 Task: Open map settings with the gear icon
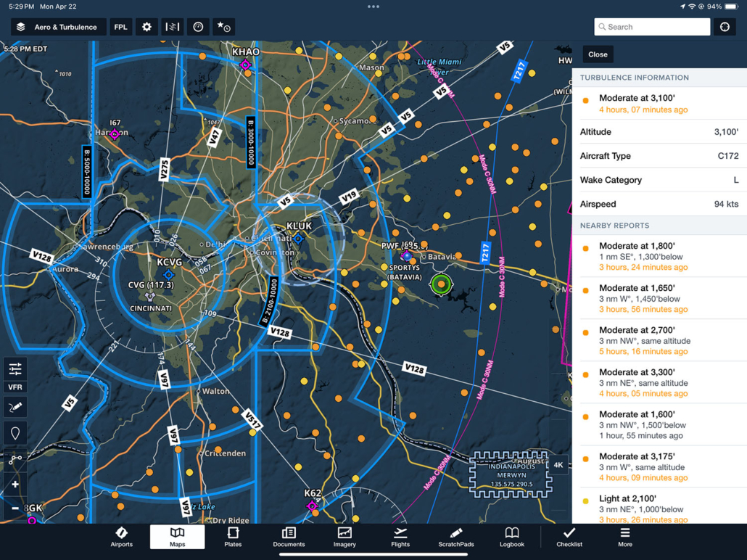[146, 26]
